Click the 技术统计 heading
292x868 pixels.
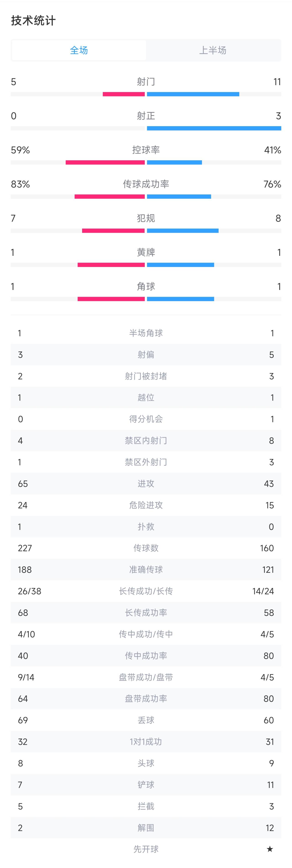click(x=33, y=21)
